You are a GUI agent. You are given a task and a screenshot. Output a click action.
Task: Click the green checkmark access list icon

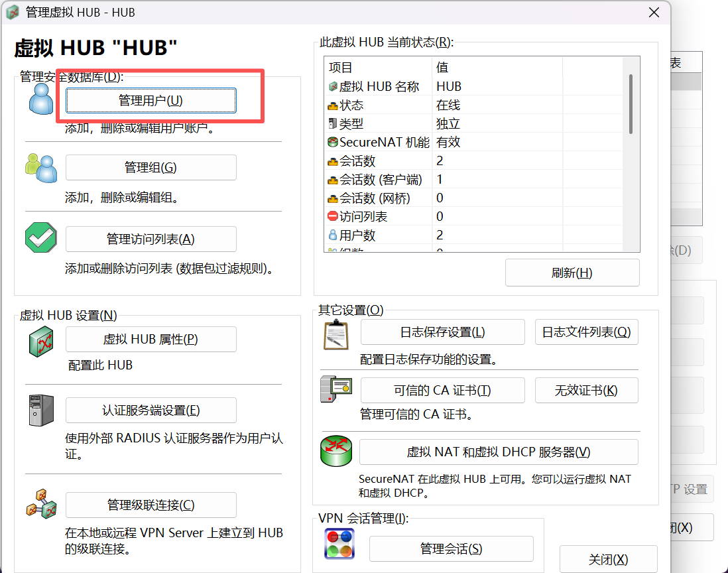click(x=41, y=237)
